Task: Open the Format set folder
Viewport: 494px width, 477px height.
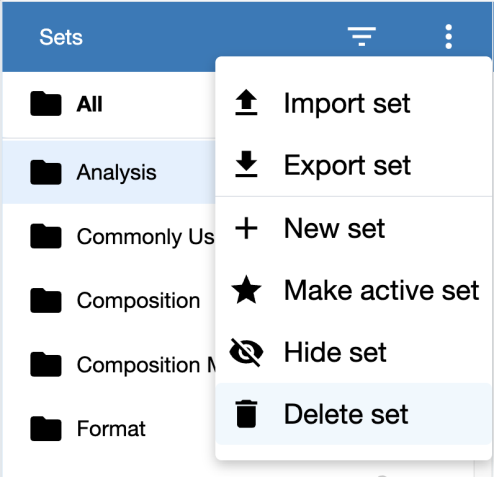Action: pos(109,428)
